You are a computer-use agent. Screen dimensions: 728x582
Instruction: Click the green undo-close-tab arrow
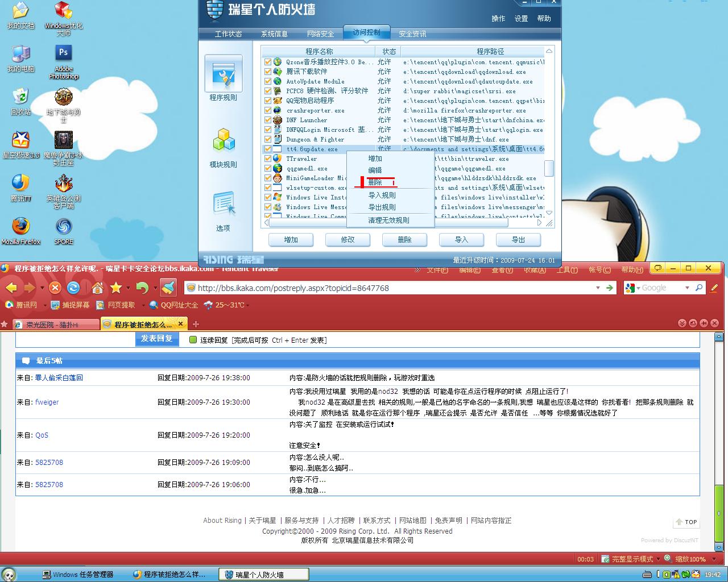tap(142, 288)
